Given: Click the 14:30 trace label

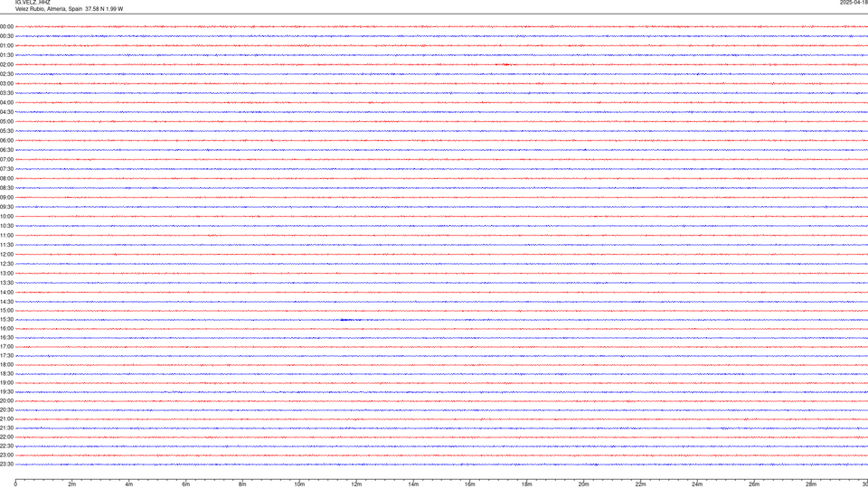Looking at the screenshot, I should click(6, 302).
